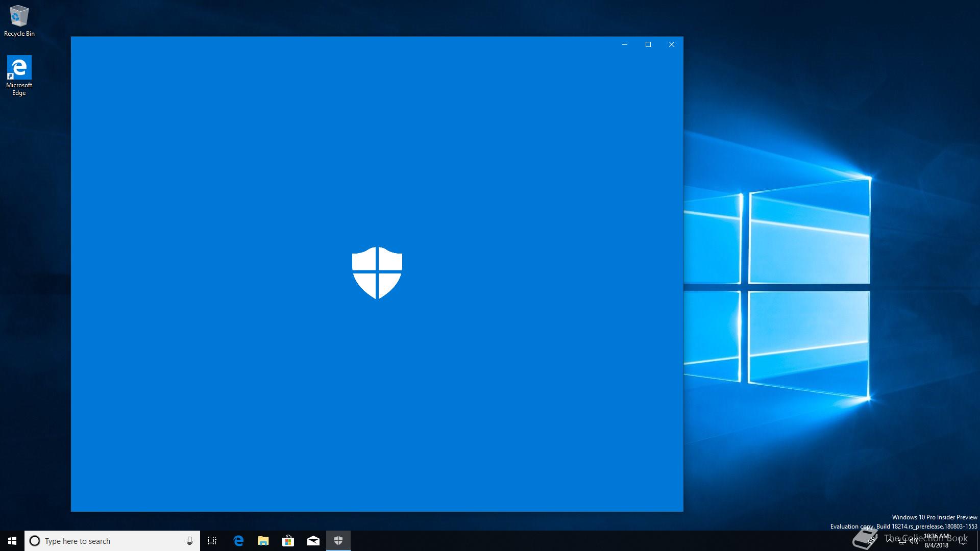Open Microsoft Store from the taskbar
980x551 pixels.
coord(288,541)
